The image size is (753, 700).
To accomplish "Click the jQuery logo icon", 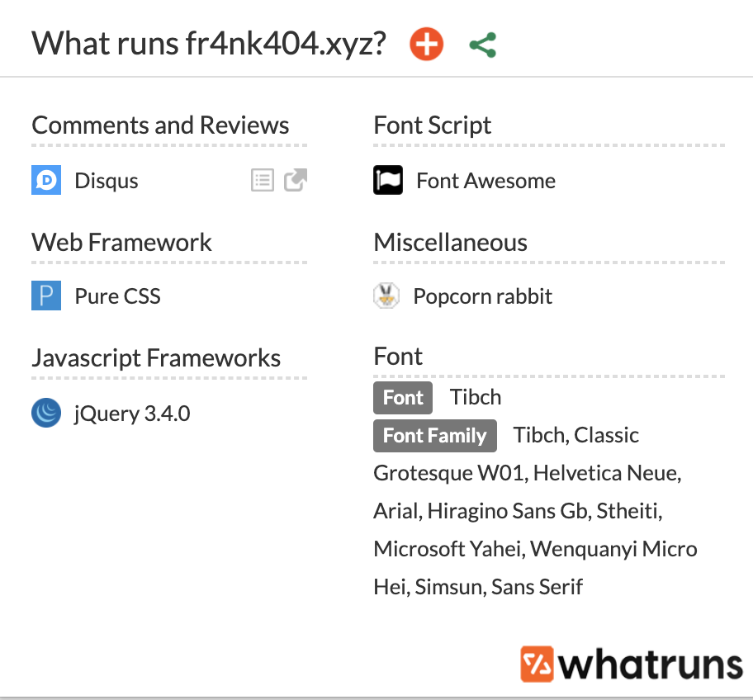I will tap(46, 413).
